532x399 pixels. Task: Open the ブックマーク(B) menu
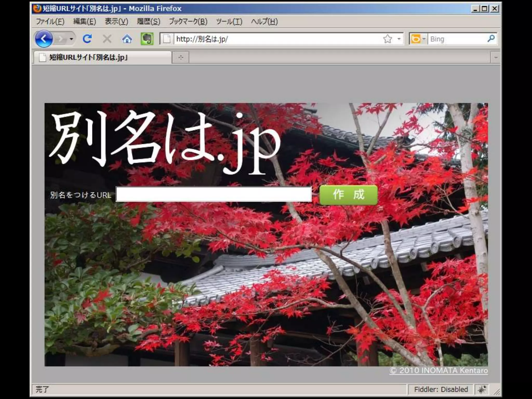188,22
